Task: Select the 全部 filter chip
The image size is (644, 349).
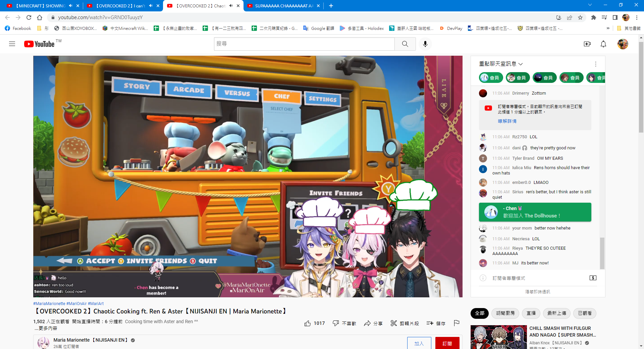Action: point(480,313)
